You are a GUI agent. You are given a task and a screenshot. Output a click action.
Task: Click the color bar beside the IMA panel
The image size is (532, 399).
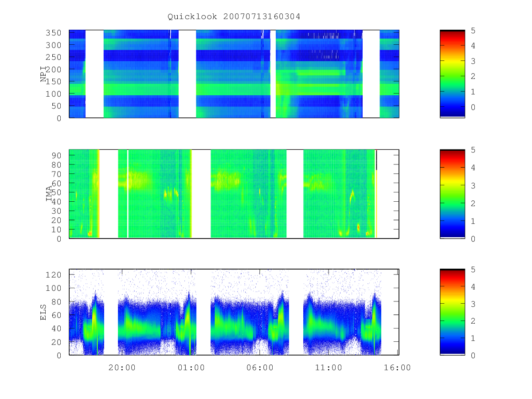click(x=452, y=194)
